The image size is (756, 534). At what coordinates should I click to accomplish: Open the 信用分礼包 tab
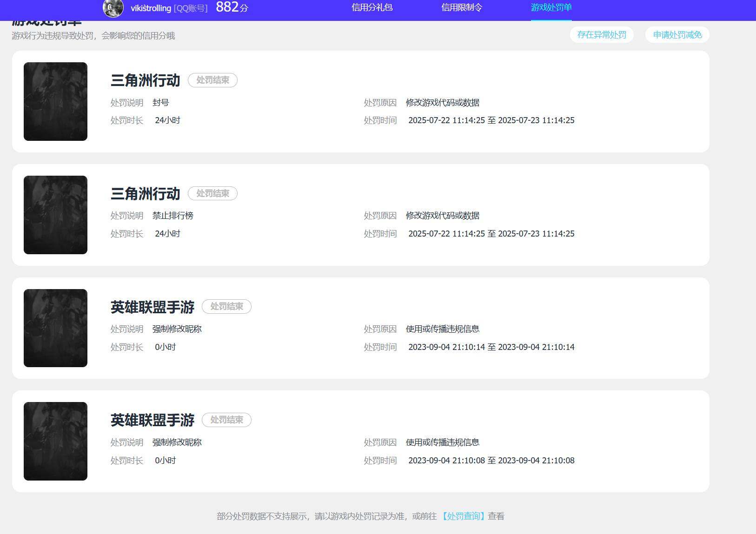click(372, 7)
